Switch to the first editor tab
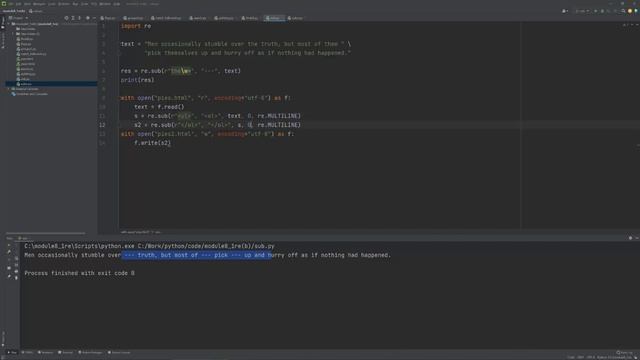 pos(108,18)
